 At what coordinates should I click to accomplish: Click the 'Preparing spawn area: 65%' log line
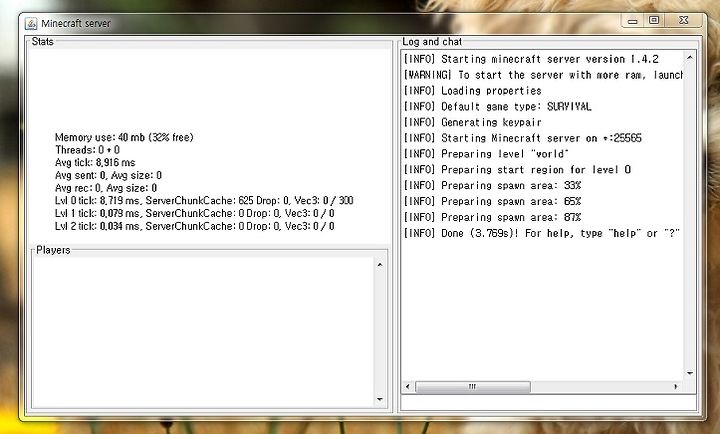tap(492, 201)
